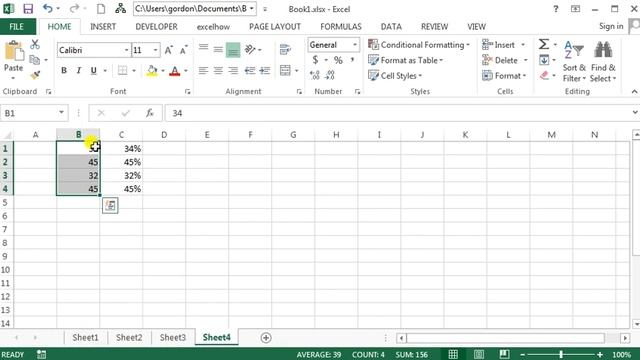Viewport: 640px width, 360px height.
Task: Center text horizontally
Action: 218,71
